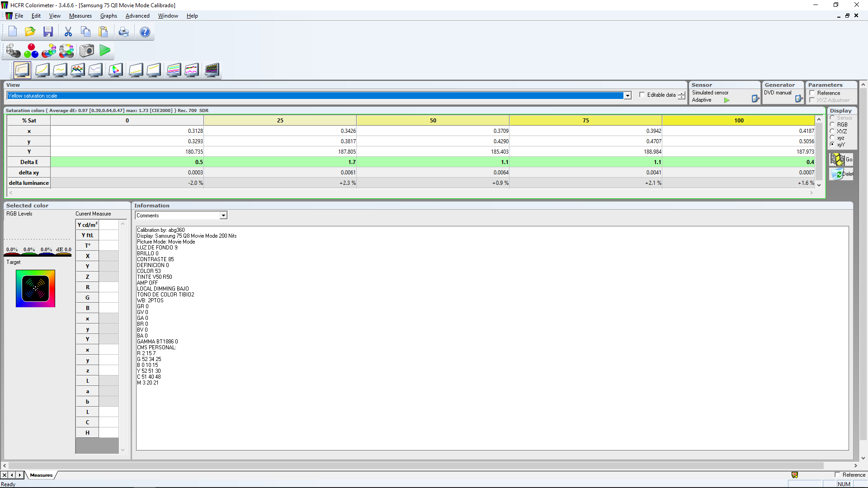Enable the Editable data checkbox
Viewport: 868px width, 488px height.
pos(642,95)
